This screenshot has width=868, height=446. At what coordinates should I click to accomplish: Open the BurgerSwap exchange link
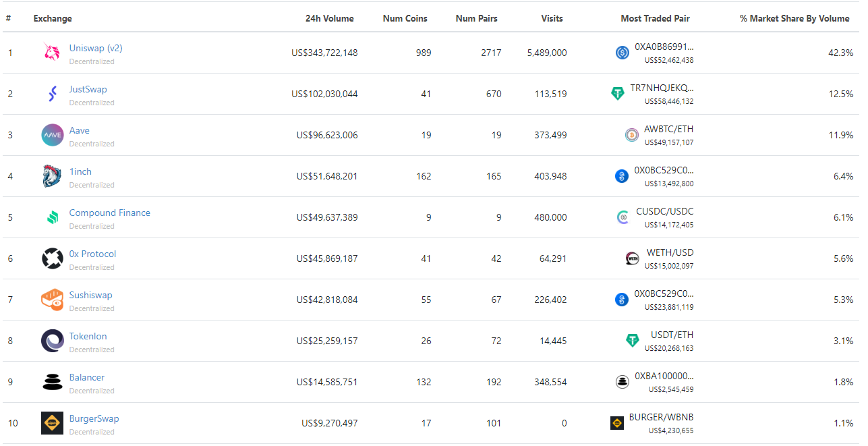(94, 418)
